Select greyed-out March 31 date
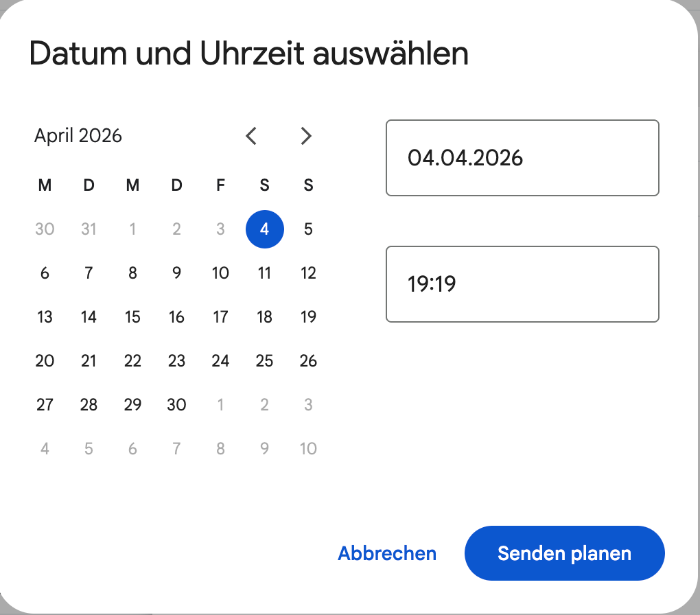Image resolution: width=700 pixels, height=615 pixels. click(x=89, y=229)
